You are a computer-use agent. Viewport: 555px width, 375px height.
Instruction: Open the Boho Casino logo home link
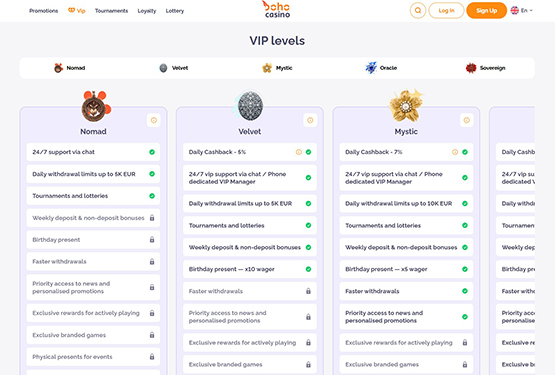coord(277,10)
